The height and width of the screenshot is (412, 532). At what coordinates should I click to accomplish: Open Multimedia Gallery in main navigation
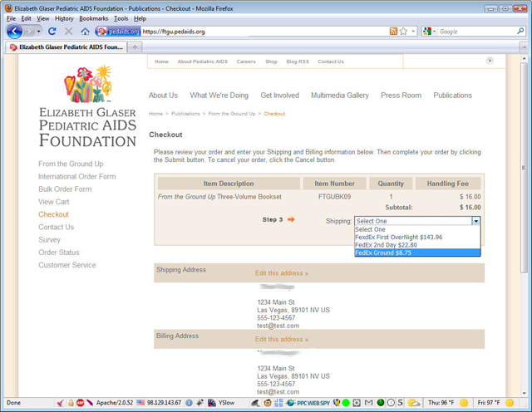[x=340, y=96]
